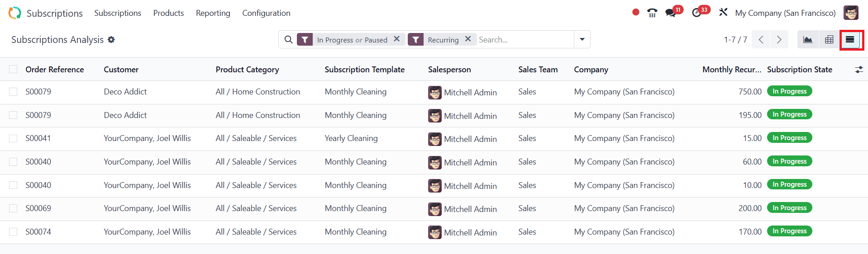
Task: Open the Reporting menu
Action: click(x=213, y=13)
